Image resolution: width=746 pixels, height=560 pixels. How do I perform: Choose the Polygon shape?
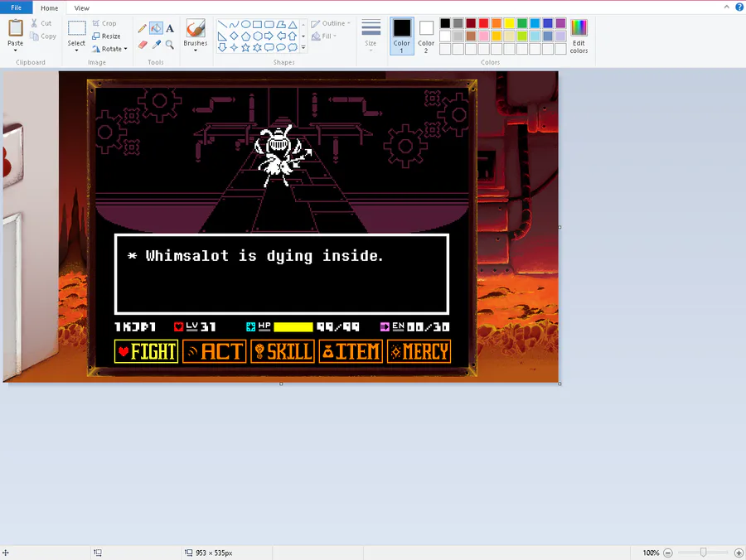[x=281, y=24]
